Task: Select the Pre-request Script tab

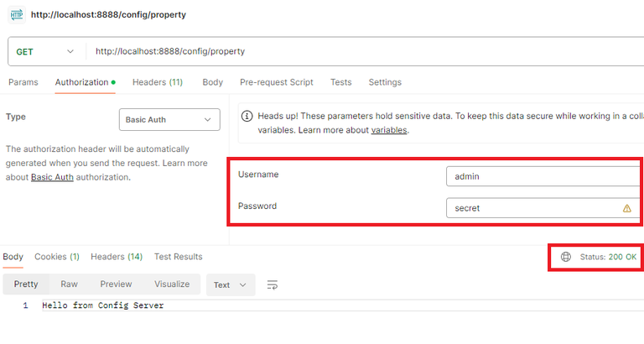Action: coord(277,82)
